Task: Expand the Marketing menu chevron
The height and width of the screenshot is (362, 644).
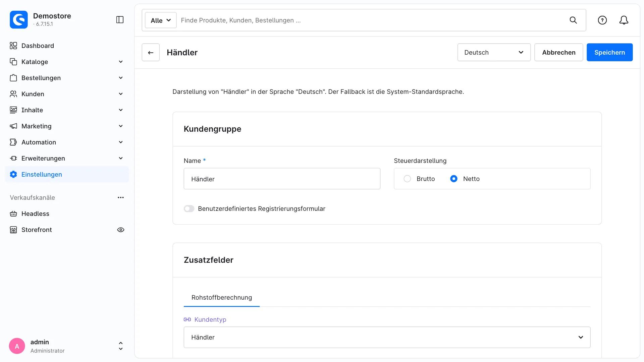Action: coord(121,126)
